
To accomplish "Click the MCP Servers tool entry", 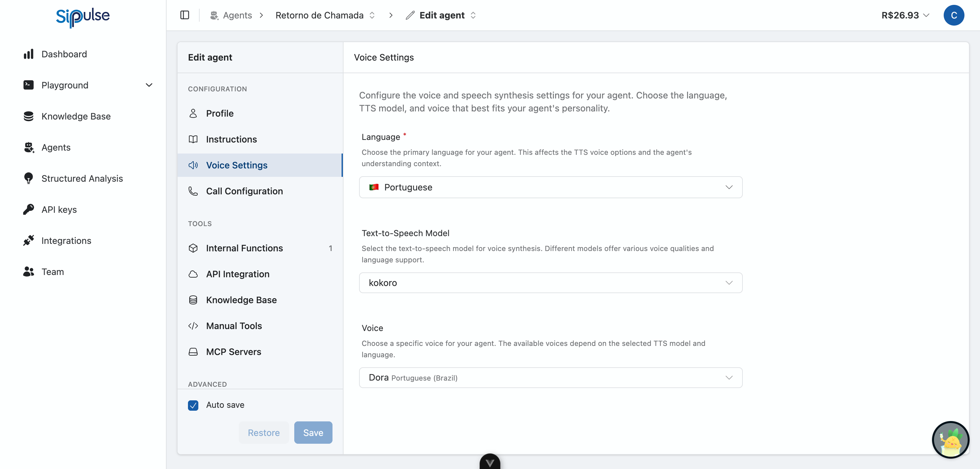I will pos(234,352).
